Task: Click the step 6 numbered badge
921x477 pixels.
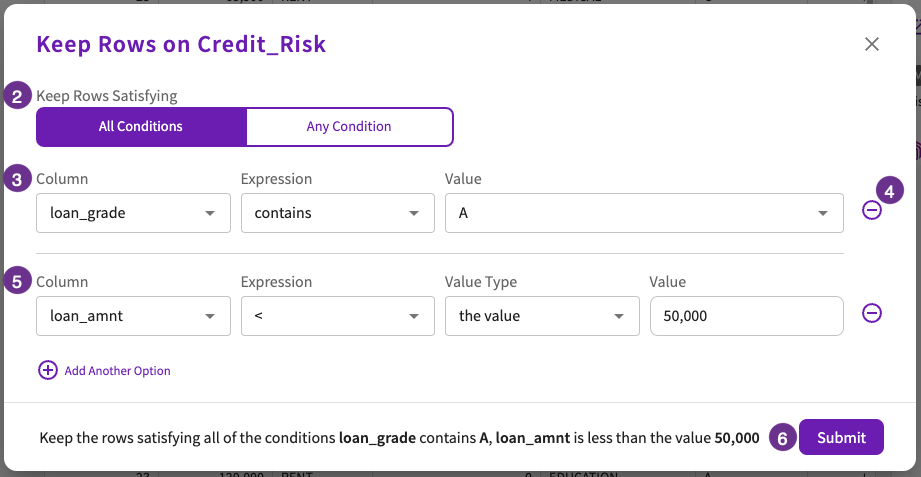Action: coord(782,438)
